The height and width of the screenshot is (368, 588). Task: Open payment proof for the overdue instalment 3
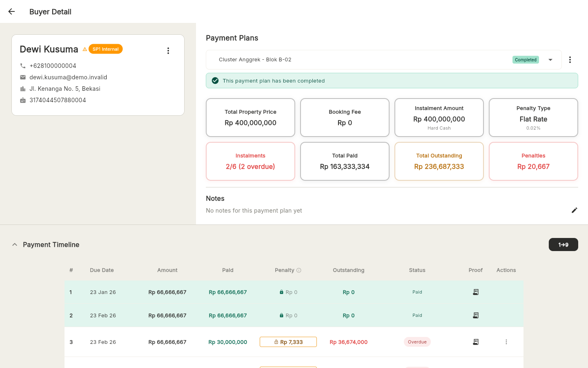tap(476, 342)
